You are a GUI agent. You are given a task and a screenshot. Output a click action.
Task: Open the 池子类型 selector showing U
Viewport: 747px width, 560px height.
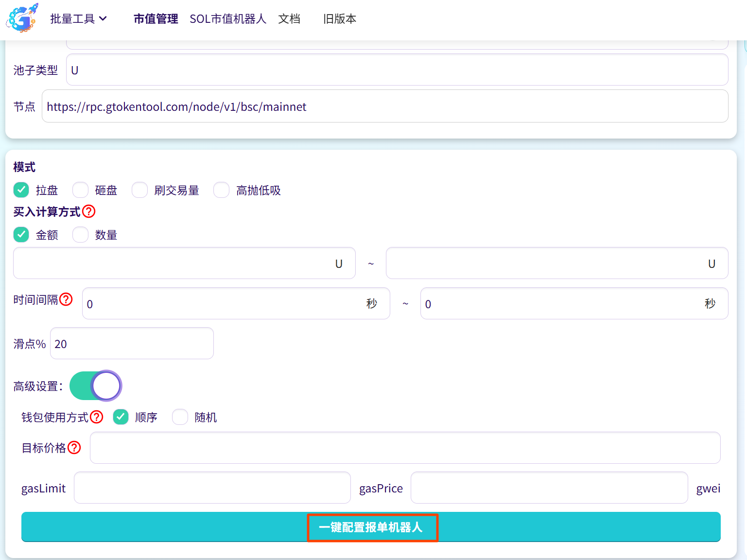397,70
